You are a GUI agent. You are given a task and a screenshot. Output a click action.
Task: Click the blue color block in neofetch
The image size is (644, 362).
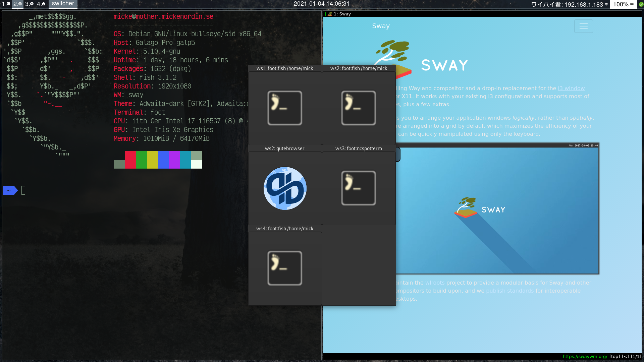163,160
